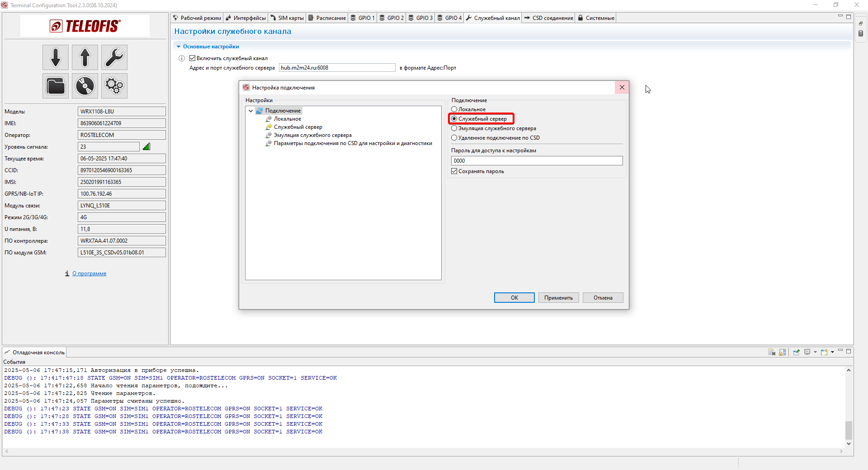Open the wrench connection settings icon
Viewport: 868px width, 470px height.
click(x=114, y=57)
